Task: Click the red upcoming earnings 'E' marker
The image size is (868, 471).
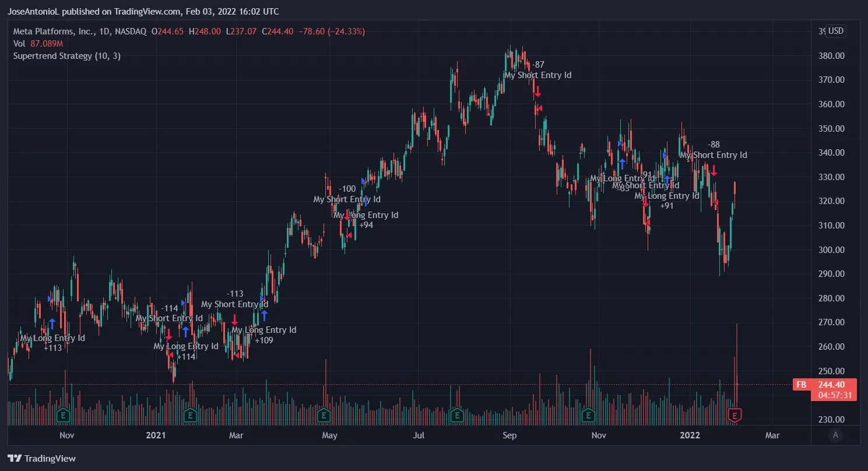Action: (x=735, y=416)
